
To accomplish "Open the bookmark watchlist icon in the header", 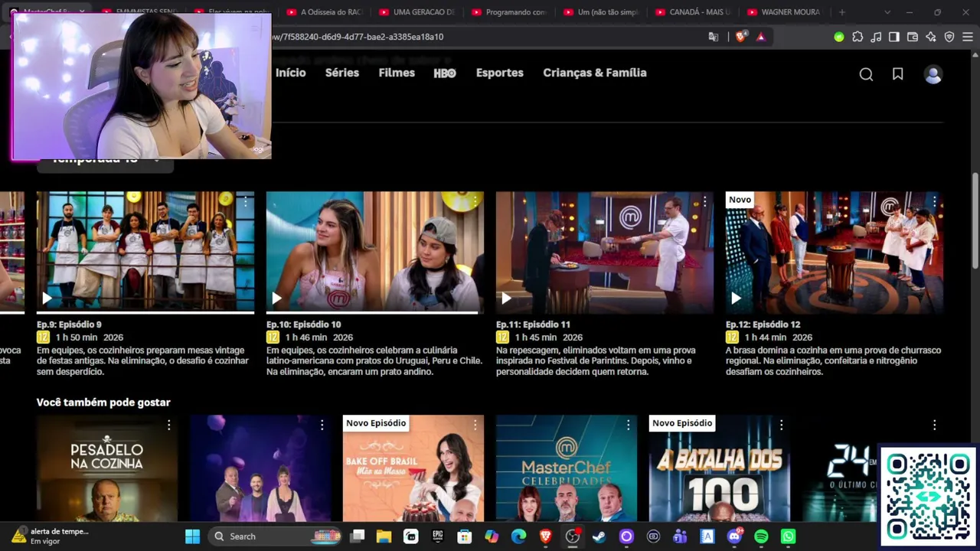I will [898, 74].
